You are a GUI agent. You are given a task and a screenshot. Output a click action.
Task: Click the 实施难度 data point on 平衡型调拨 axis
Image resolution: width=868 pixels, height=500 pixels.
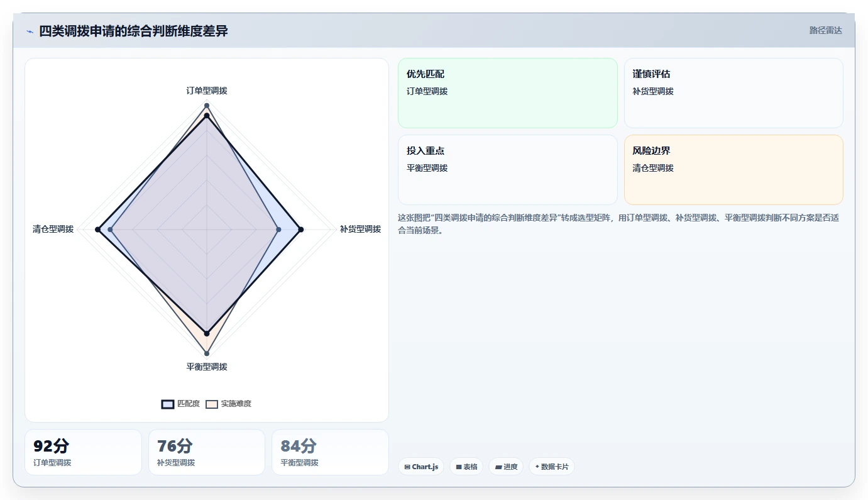click(x=207, y=353)
